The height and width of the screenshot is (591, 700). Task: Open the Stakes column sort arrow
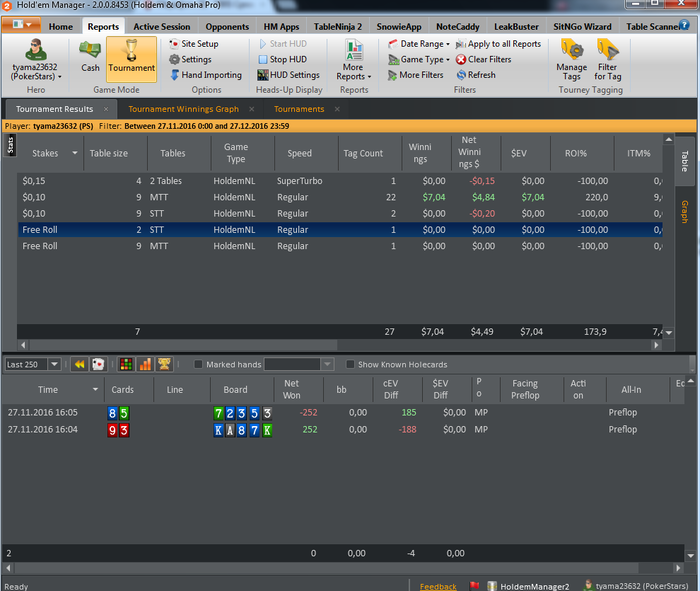tap(75, 153)
